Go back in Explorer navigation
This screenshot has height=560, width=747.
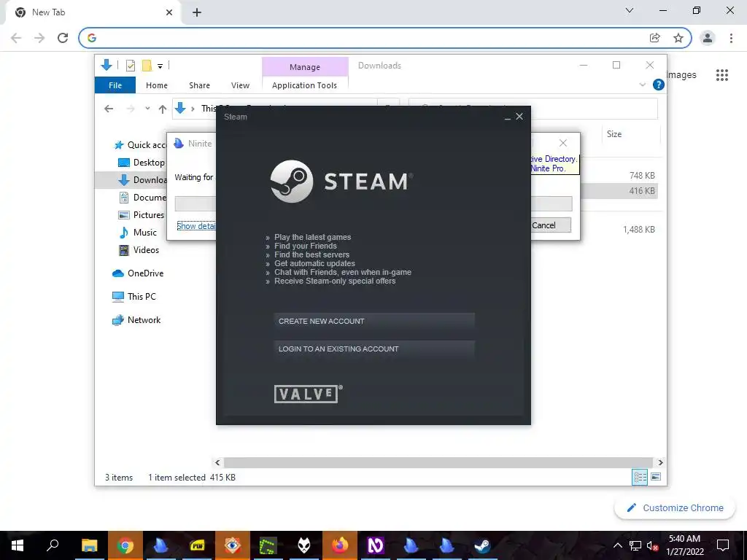pyautogui.click(x=109, y=109)
